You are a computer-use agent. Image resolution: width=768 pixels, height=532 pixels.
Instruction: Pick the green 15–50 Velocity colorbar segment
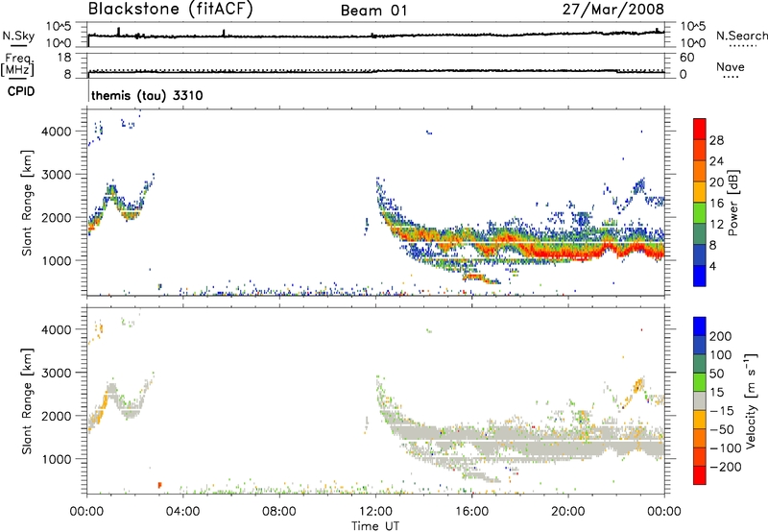[x=700, y=382]
